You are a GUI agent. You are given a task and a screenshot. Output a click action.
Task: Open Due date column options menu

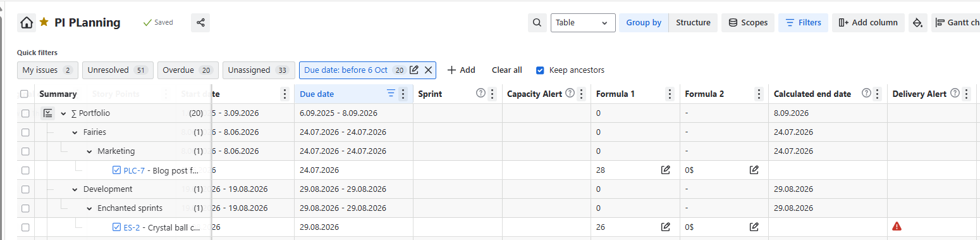point(403,94)
